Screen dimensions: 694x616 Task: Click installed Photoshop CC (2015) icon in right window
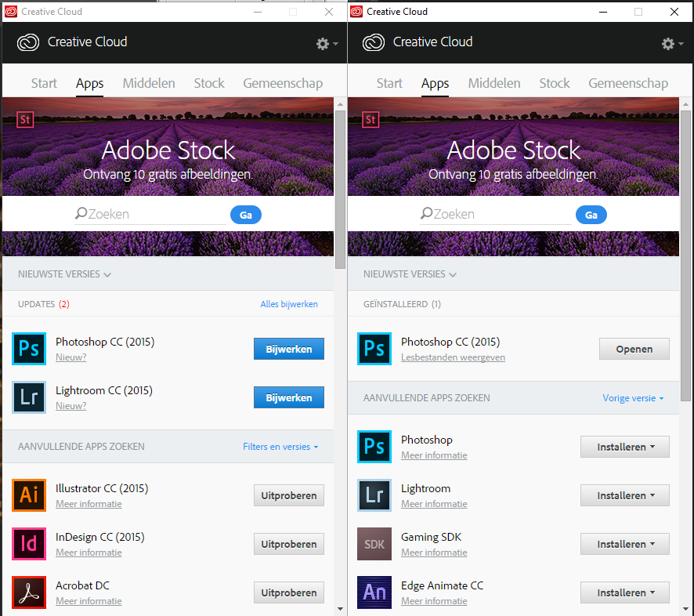[374, 349]
